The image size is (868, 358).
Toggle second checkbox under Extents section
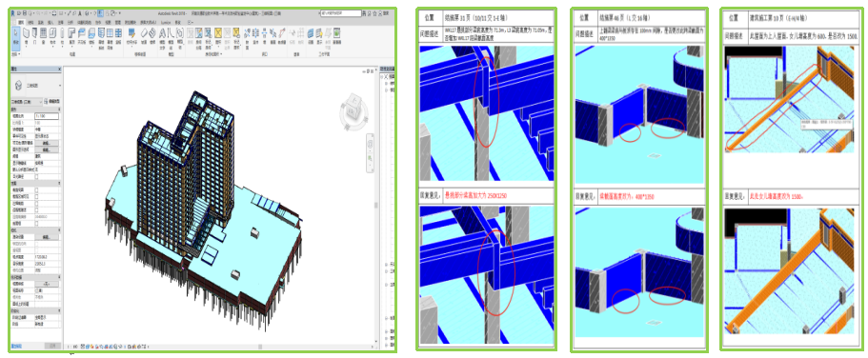click(36, 196)
